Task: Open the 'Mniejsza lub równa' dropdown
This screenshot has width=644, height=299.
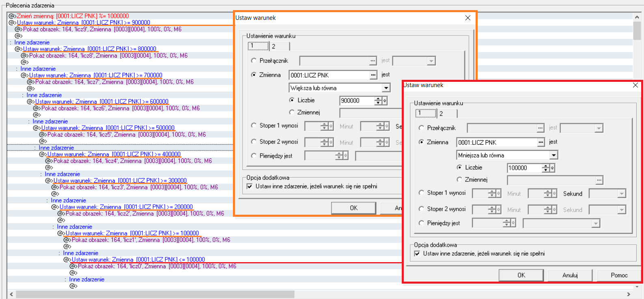Action: pos(554,155)
